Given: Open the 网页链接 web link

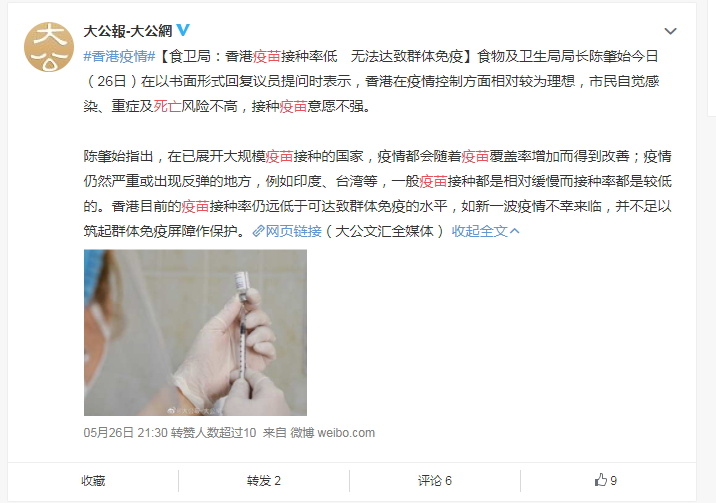Looking at the screenshot, I should (294, 231).
